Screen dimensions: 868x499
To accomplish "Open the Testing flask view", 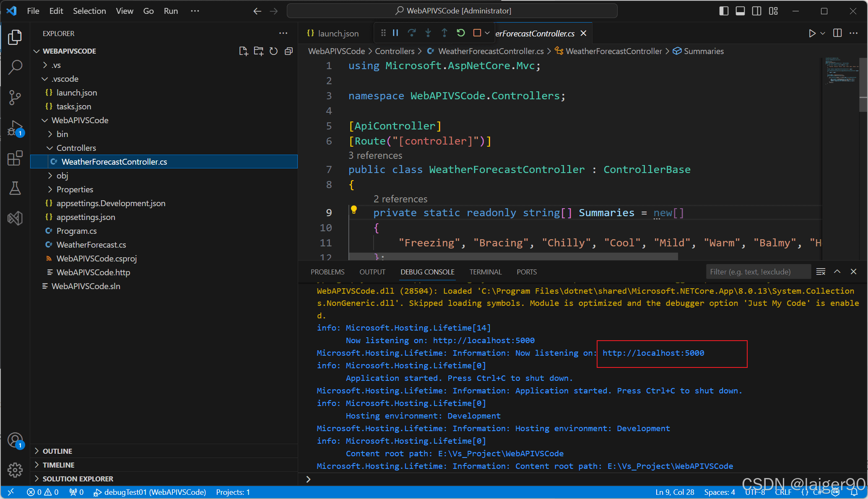I will click(x=15, y=188).
